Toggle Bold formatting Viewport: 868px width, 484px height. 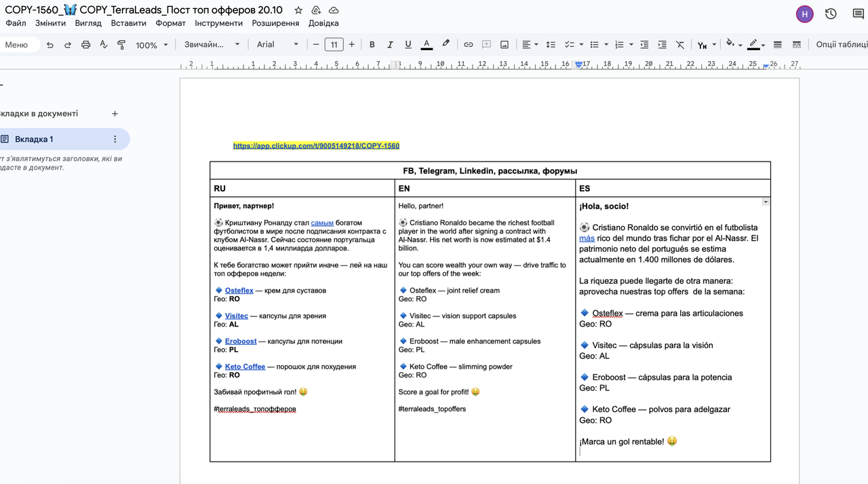[372, 45]
